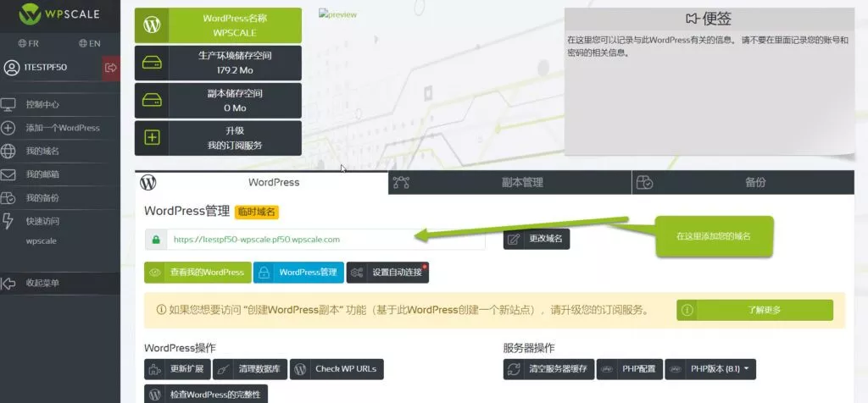Click the WPScale logo
Viewport: 868px width, 403px height.
(x=59, y=14)
